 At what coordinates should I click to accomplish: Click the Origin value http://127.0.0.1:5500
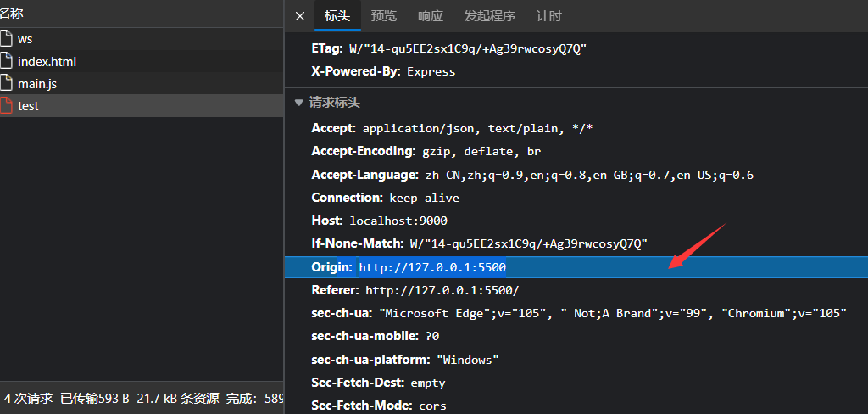tap(432, 267)
